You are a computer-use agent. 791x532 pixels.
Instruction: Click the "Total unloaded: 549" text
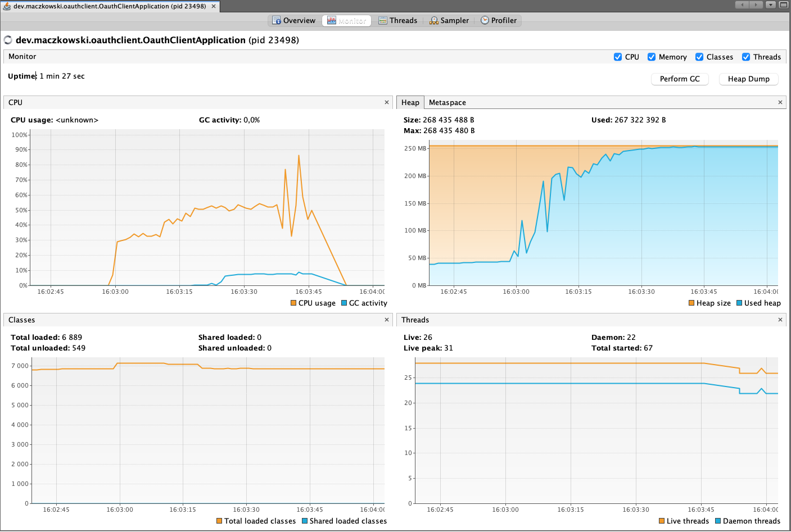48,348
